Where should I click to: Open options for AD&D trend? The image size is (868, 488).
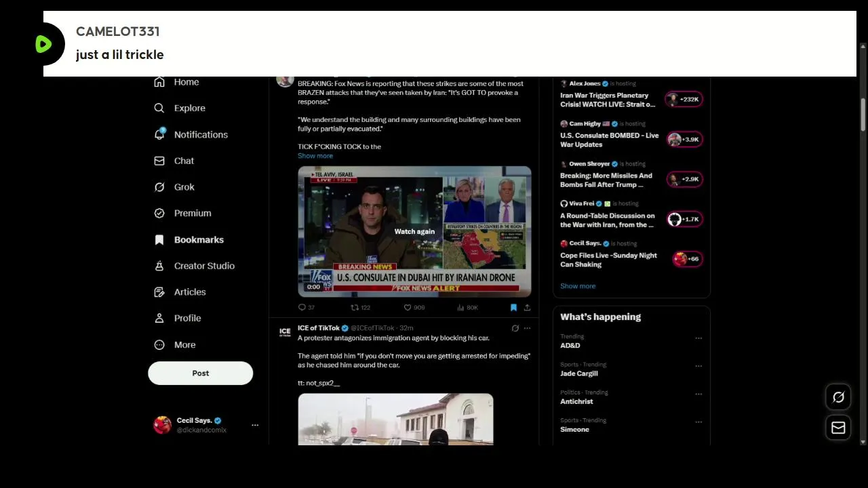(x=698, y=338)
